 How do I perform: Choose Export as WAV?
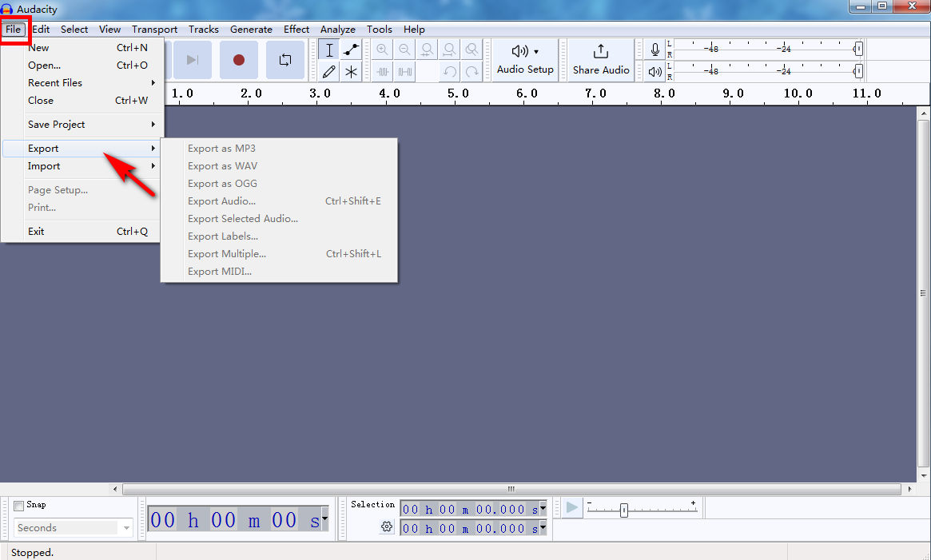point(279,165)
